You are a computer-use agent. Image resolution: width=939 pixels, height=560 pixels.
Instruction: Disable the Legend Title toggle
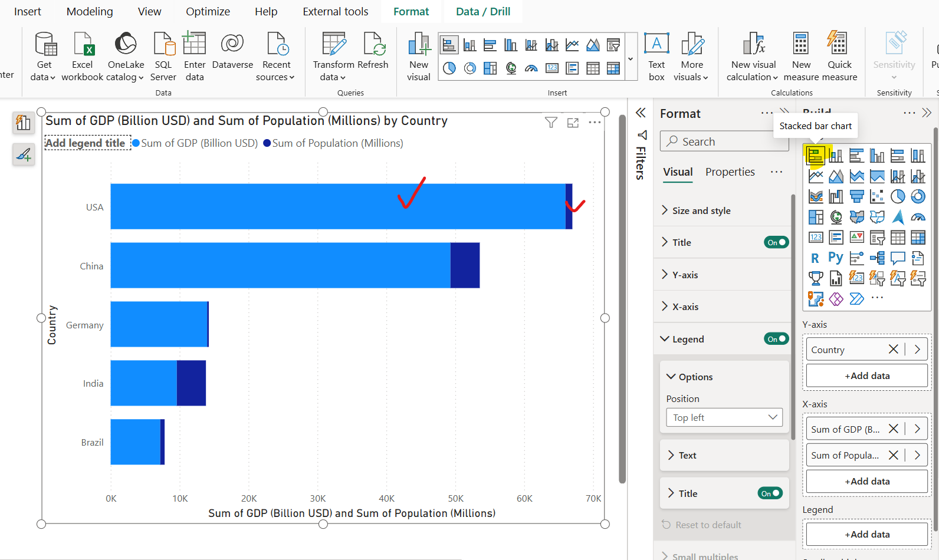tap(770, 493)
